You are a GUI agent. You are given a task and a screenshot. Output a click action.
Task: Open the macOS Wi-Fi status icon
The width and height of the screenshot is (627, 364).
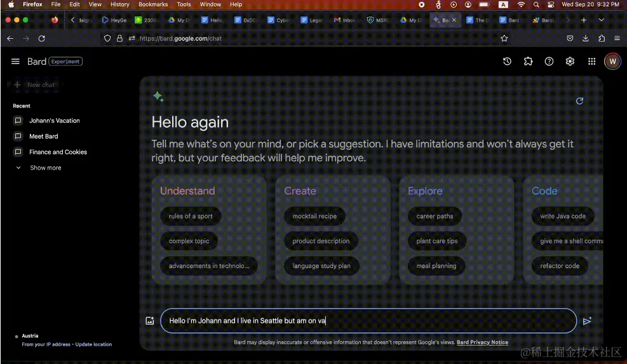[x=521, y=4]
